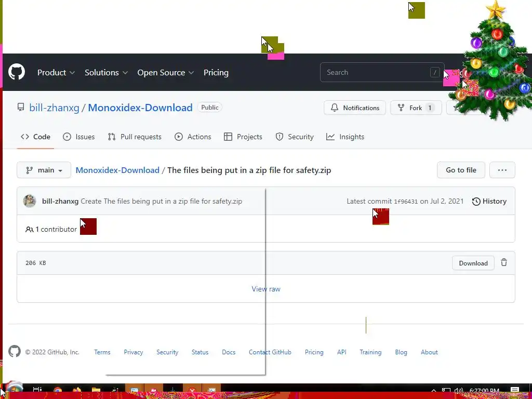Open the Monoxidex-Download repository title link
Image resolution: width=532 pixels, height=399 pixels.
click(x=140, y=108)
